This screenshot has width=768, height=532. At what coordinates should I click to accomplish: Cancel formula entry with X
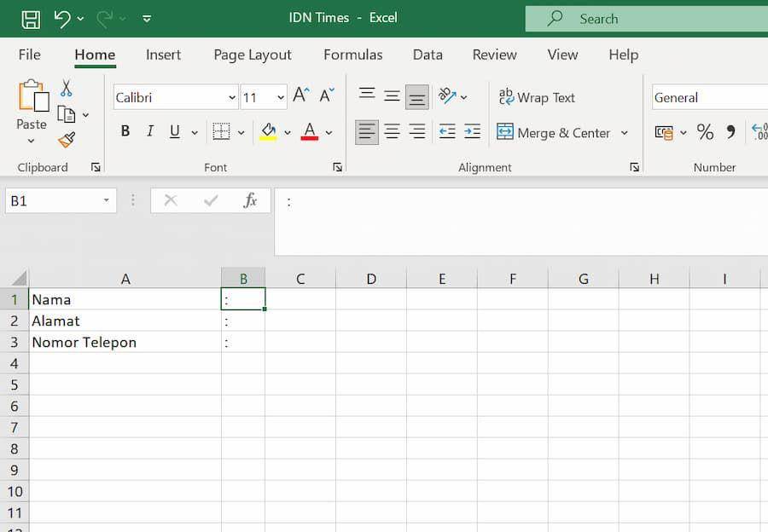[171, 200]
